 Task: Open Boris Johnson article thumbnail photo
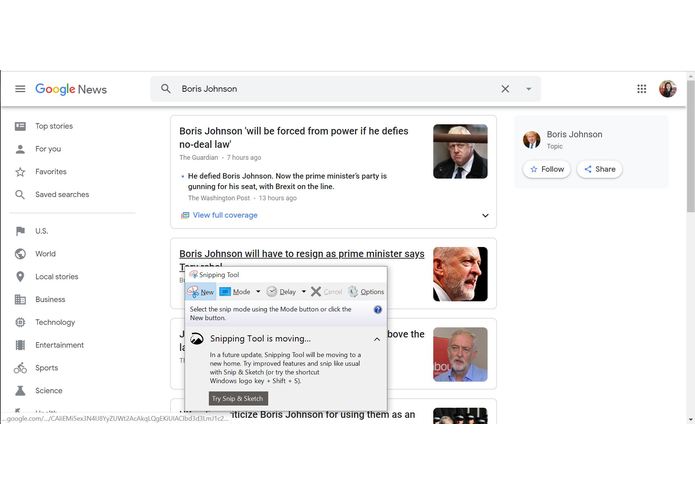[x=460, y=151]
